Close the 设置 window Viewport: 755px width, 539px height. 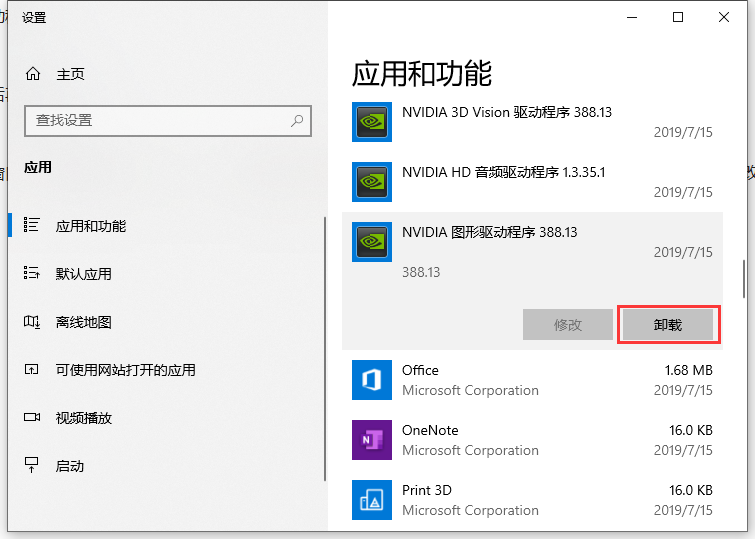(724, 17)
